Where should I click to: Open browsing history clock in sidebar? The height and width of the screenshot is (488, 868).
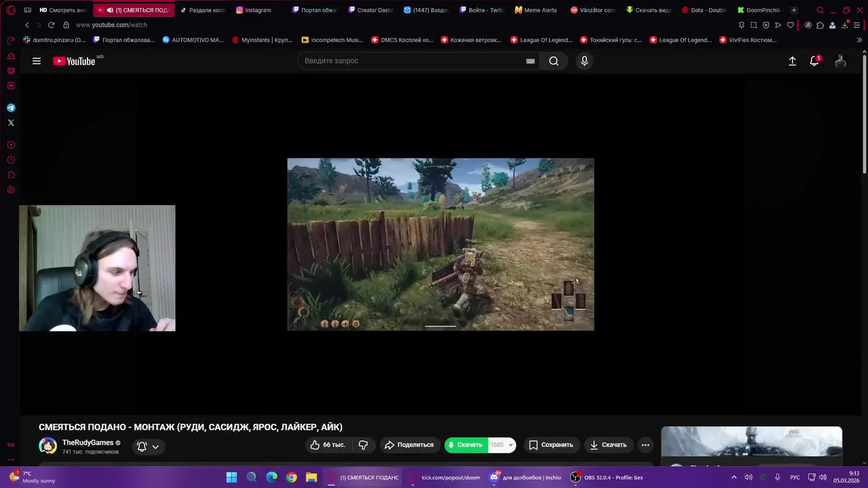pyautogui.click(x=11, y=160)
